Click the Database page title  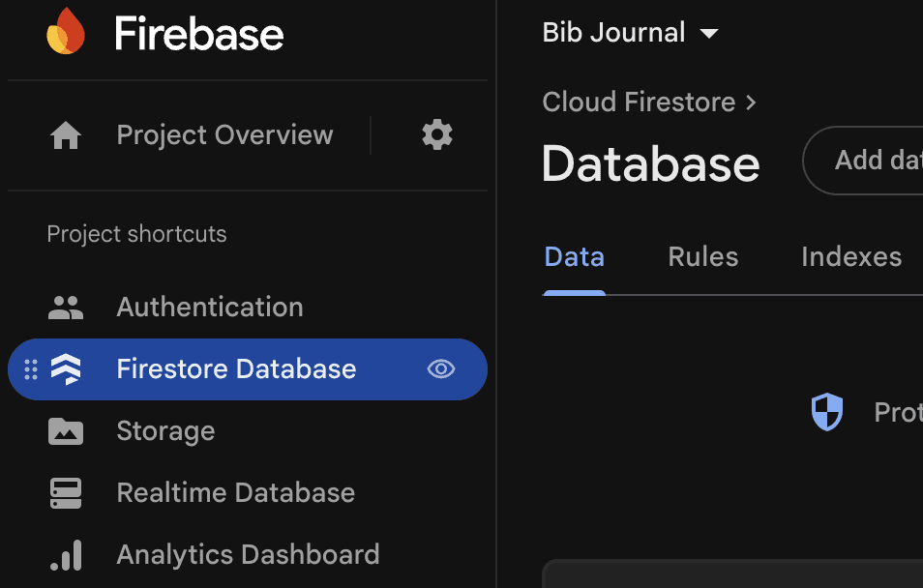tap(650, 163)
